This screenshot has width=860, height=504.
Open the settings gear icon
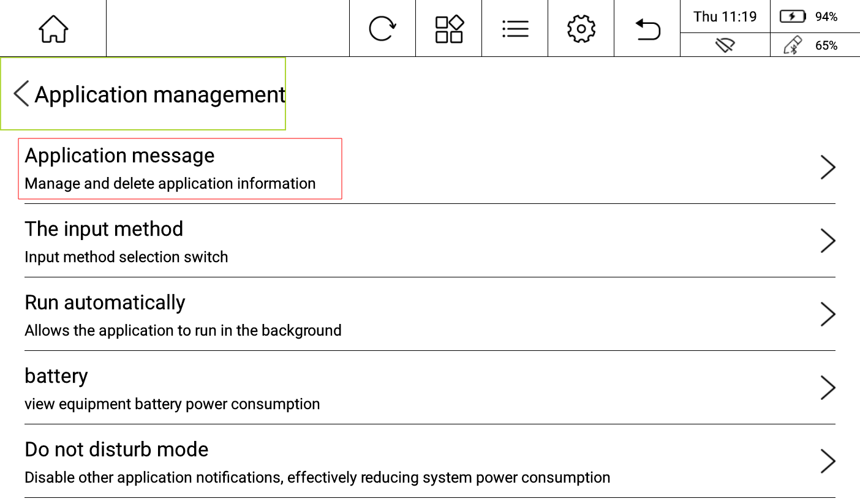point(581,29)
